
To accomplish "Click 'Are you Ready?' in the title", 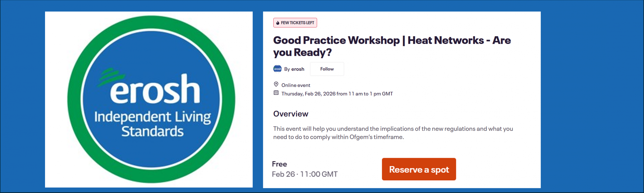I will point(302,53).
